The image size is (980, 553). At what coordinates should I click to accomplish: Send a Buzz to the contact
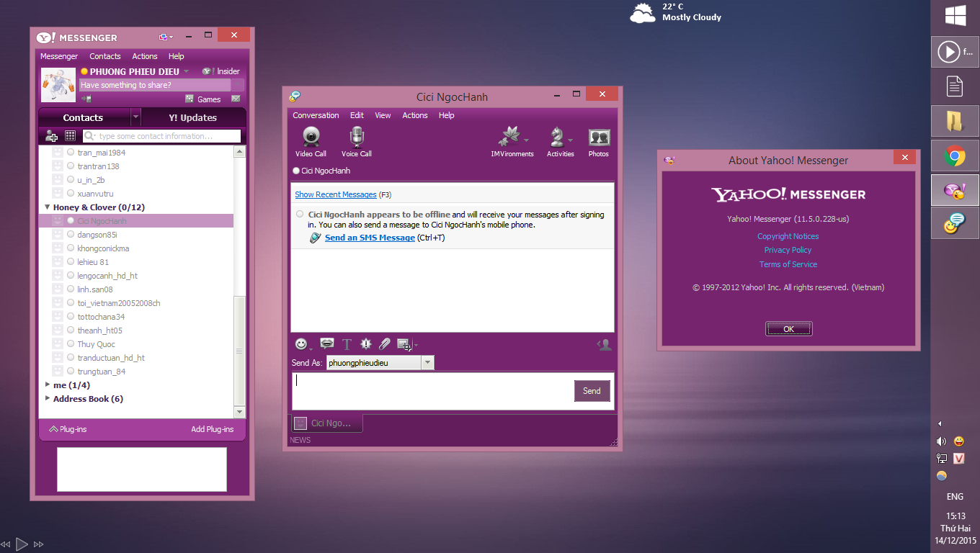click(x=366, y=344)
